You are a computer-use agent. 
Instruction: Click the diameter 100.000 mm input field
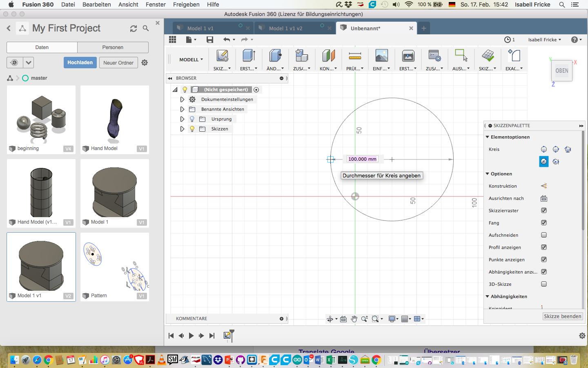[362, 159]
